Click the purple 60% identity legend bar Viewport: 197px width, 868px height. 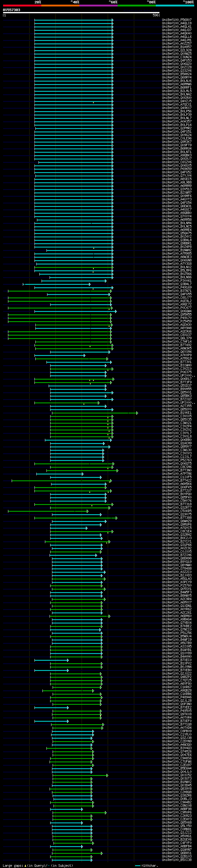point(98,6)
